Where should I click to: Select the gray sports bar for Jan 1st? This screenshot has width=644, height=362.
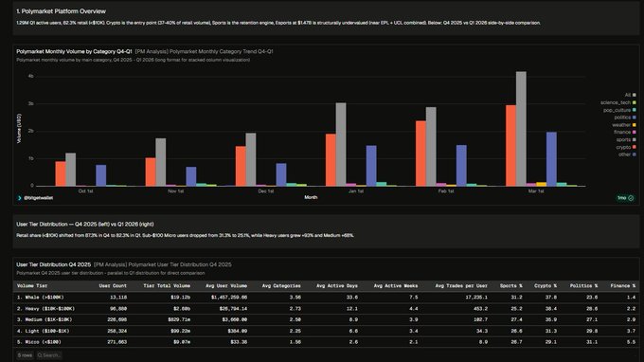point(341,145)
